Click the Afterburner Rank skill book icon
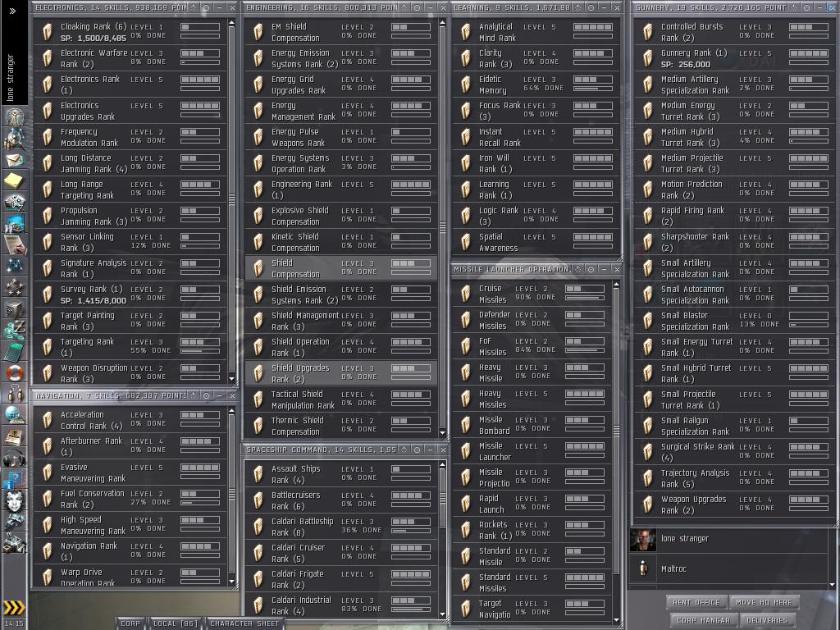Image resolution: width=840 pixels, height=630 pixels. coord(48,446)
